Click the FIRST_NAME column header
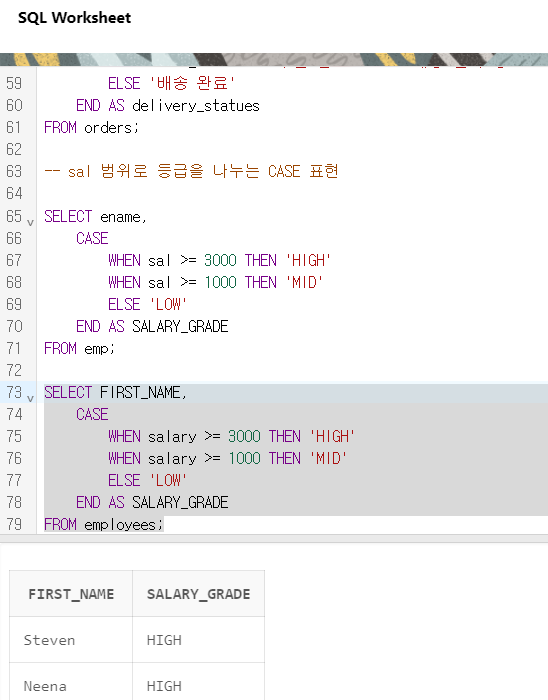The height and width of the screenshot is (700, 548). click(71, 594)
